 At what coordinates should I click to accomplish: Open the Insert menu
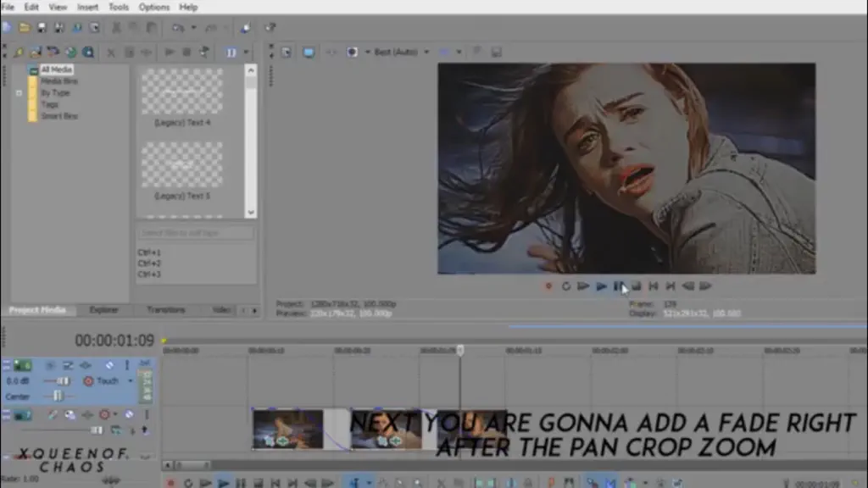click(87, 7)
